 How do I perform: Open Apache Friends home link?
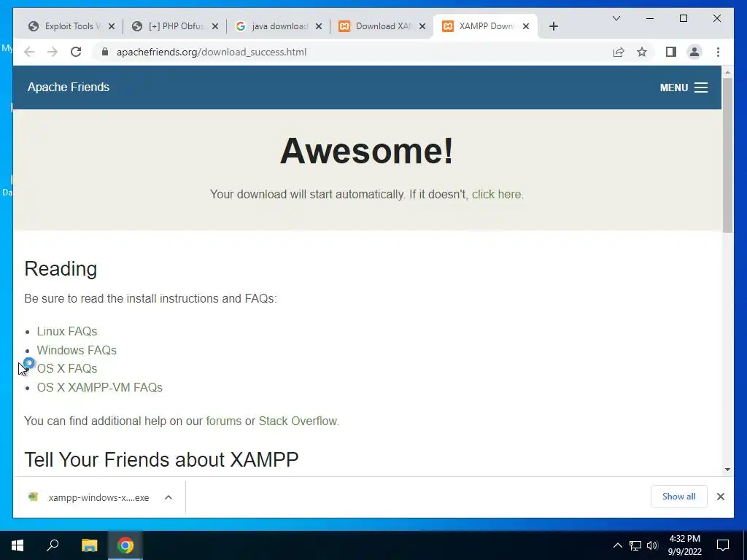click(68, 87)
